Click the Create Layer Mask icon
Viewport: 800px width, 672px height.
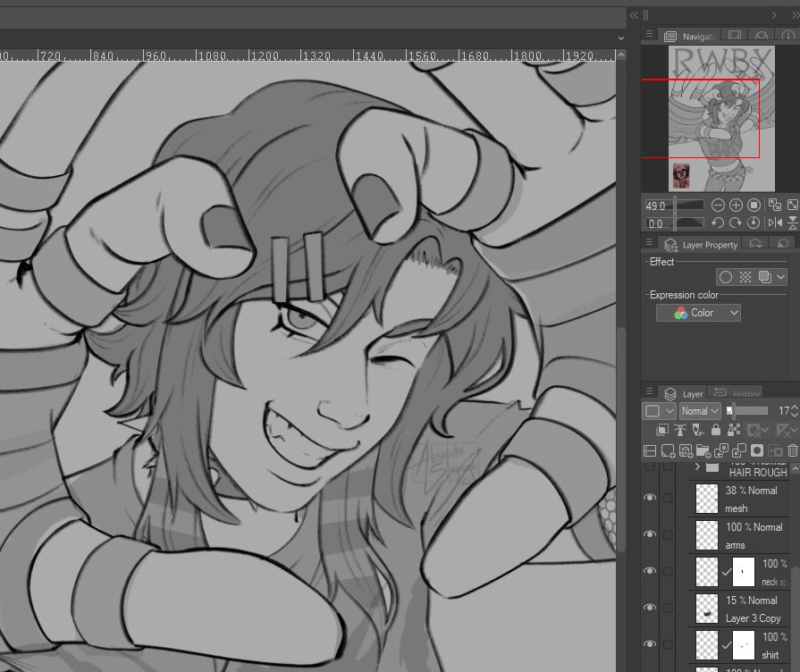coord(757,450)
